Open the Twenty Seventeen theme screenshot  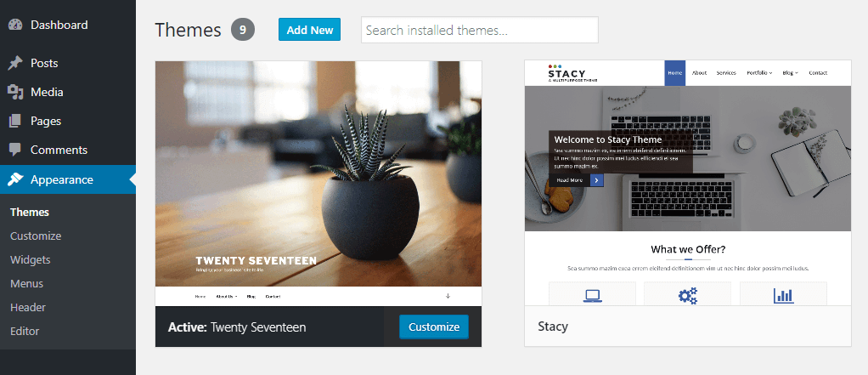point(318,184)
